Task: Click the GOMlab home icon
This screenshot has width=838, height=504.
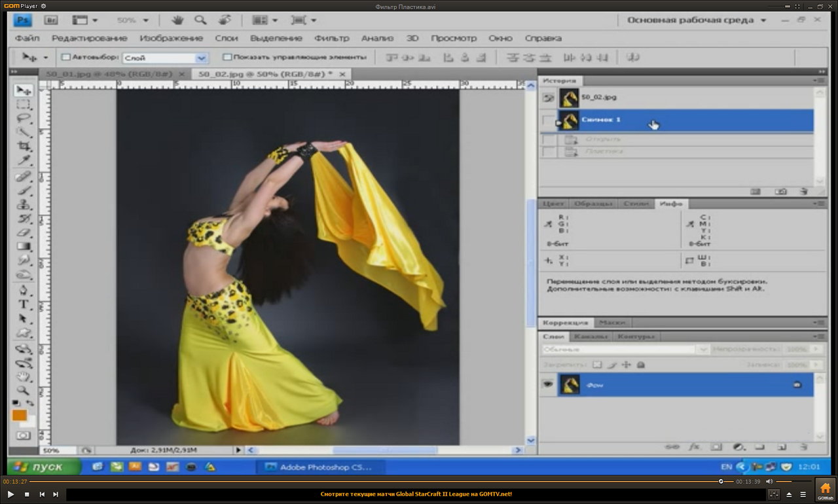Action: (825, 488)
